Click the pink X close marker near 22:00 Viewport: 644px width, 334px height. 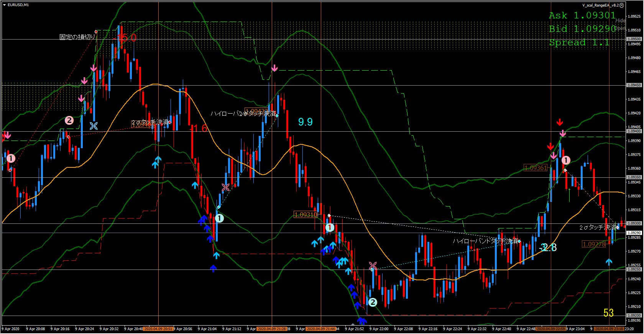click(373, 265)
